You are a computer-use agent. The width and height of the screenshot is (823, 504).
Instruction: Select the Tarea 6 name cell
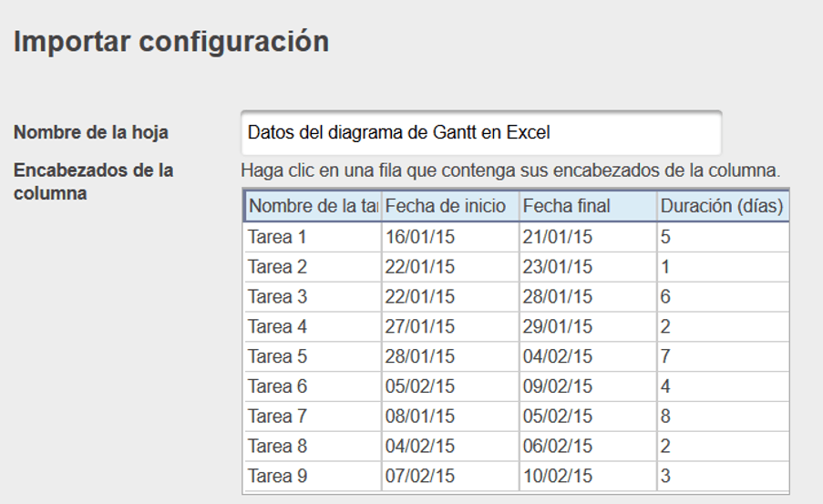(313, 386)
